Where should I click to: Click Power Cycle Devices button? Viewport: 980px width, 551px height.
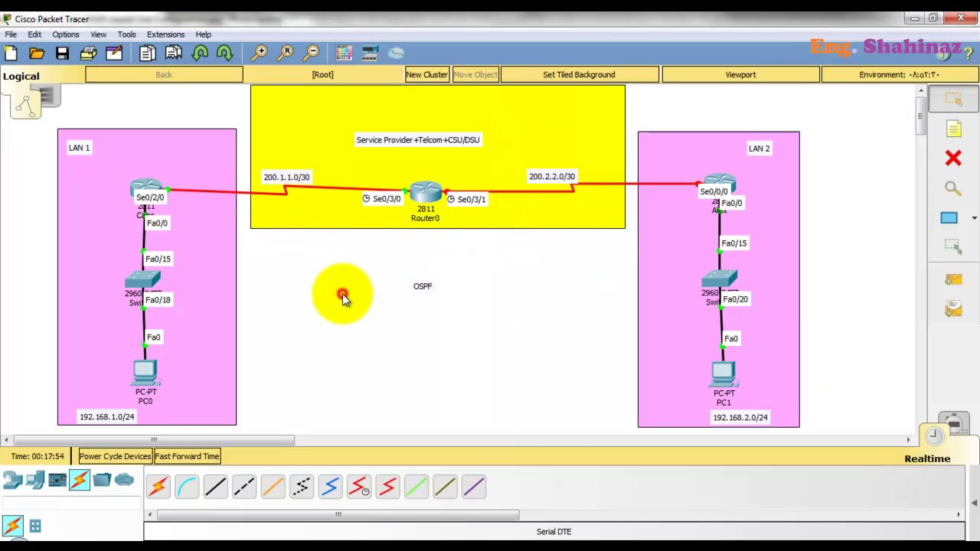click(115, 457)
